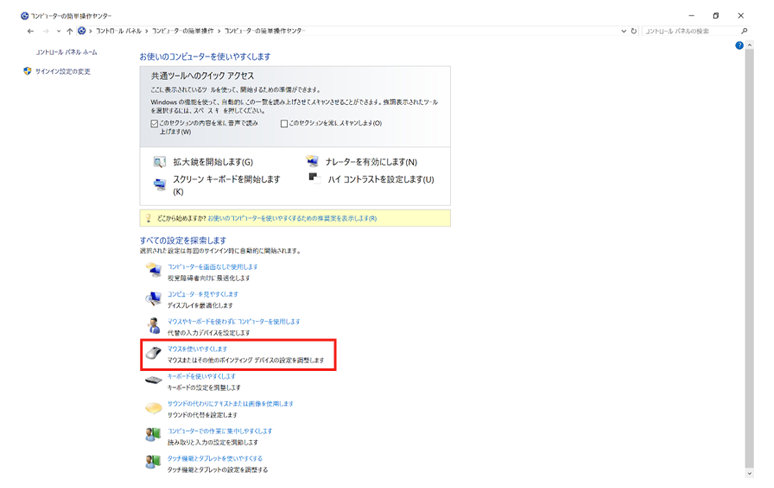Viewport: 774px width, 488px height.
Task: Open コンピューターを見やすくします link
Action: (203, 294)
